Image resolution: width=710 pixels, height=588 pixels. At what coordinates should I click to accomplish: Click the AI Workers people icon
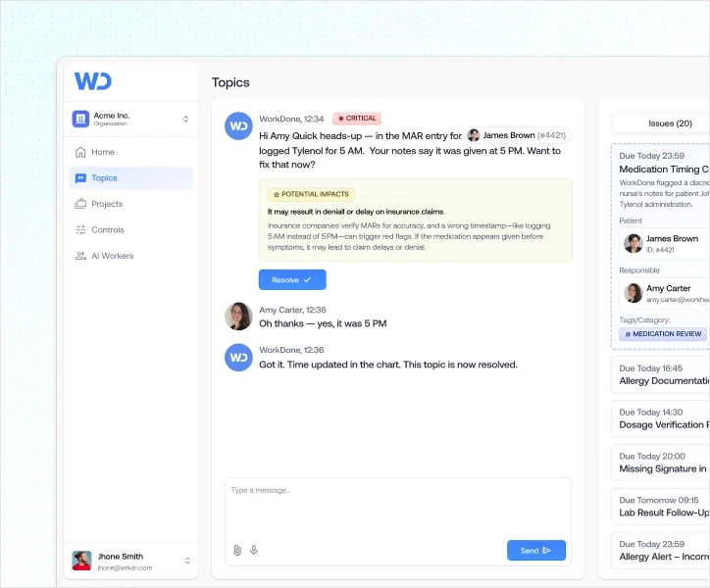tap(80, 256)
